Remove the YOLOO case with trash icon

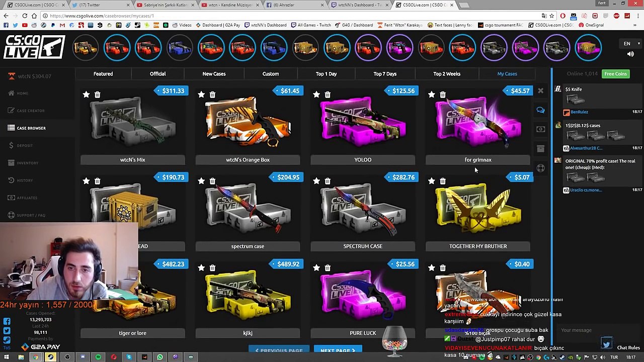[x=328, y=95]
